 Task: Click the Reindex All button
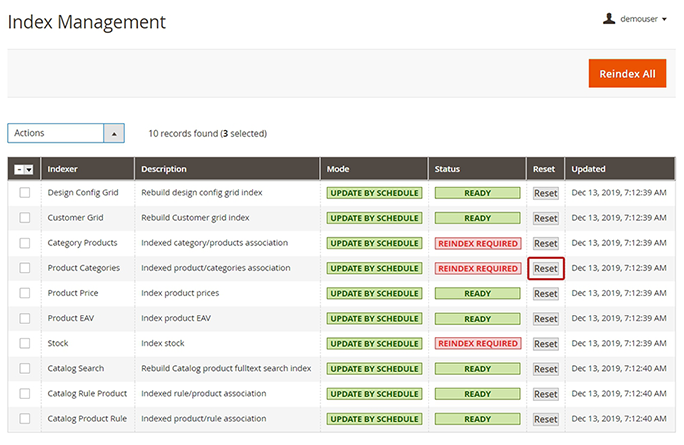click(627, 73)
